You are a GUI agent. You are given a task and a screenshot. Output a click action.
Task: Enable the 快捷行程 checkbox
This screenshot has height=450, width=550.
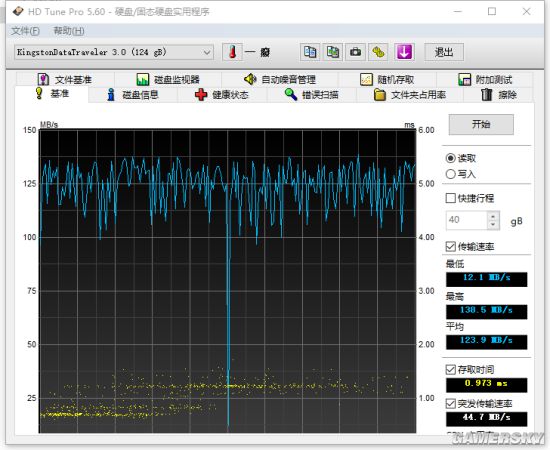451,198
